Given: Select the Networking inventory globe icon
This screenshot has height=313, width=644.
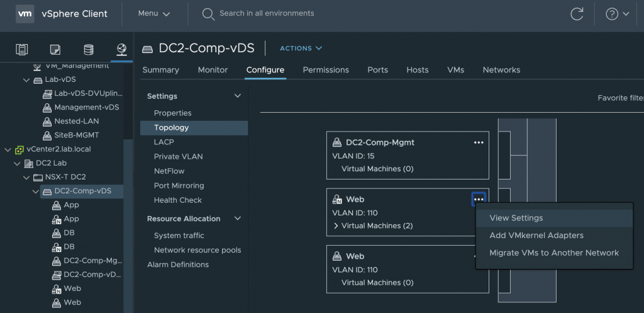Looking at the screenshot, I should coord(121,50).
